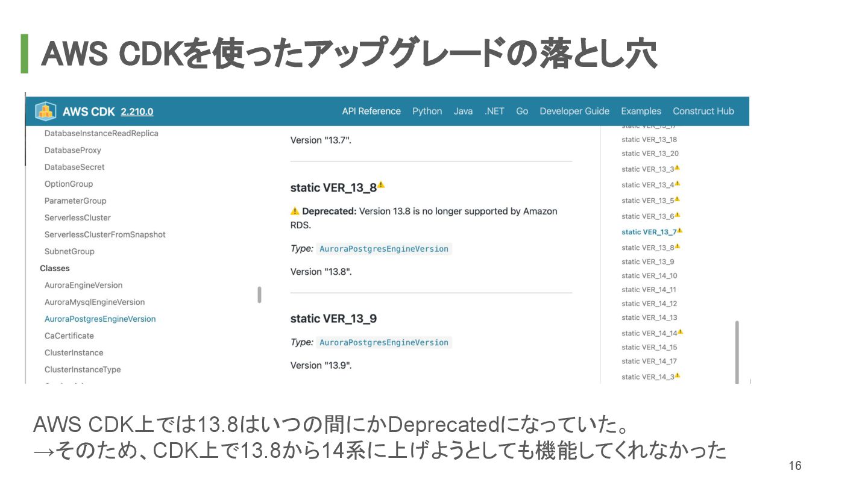The height and width of the screenshot is (488, 868).
Task: Switch to Python docs in the navbar
Action: (427, 111)
